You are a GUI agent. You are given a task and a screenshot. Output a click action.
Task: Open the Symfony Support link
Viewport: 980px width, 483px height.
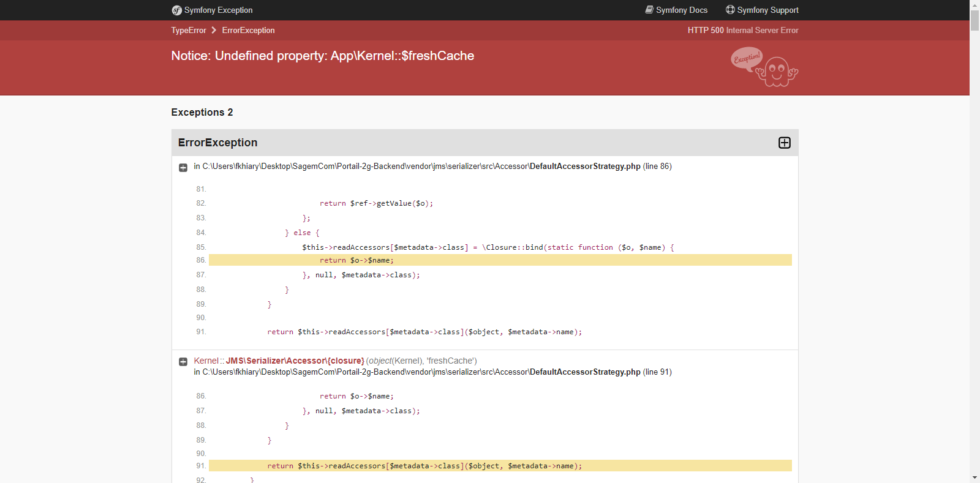pos(768,10)
